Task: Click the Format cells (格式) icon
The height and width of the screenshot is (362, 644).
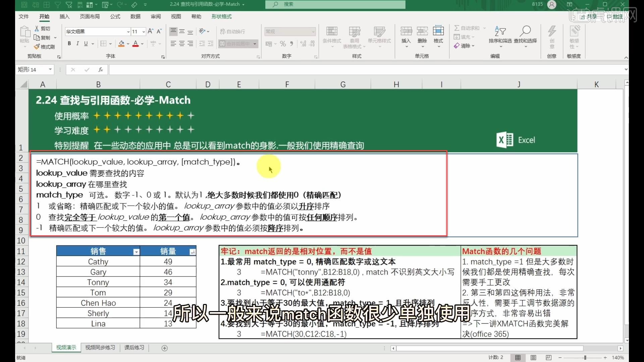Action: click(x=438, y=31)
